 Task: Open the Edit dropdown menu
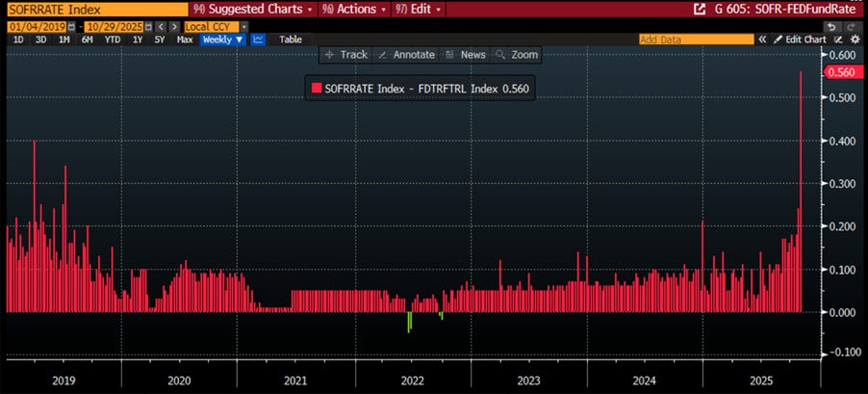419,9
